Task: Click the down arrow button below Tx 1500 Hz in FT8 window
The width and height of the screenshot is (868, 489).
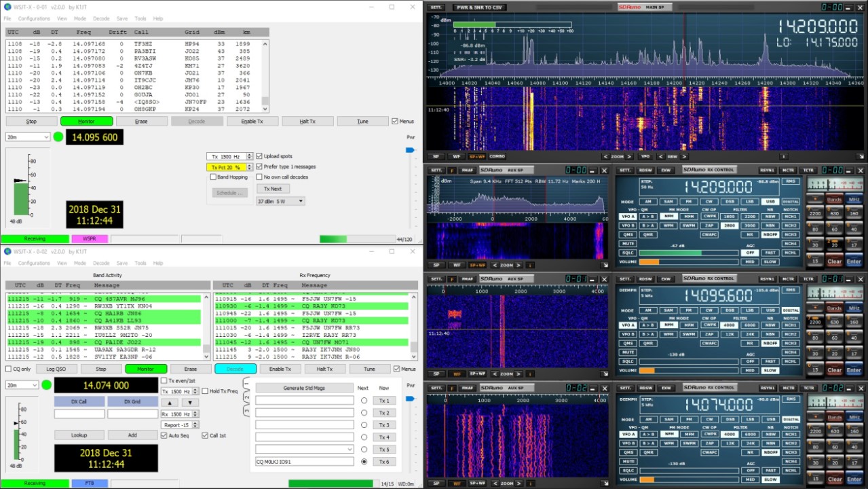Action: click(x=190, y=402)
